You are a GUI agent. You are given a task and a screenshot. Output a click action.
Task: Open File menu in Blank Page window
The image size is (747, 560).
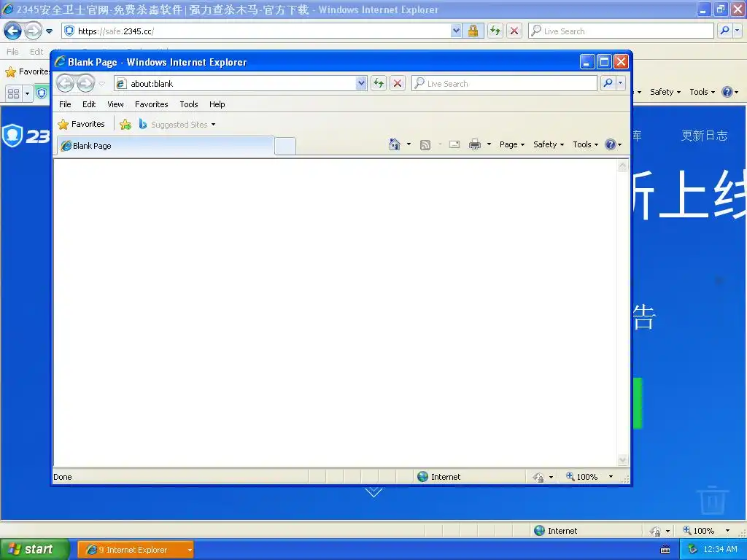pos(65,104)
